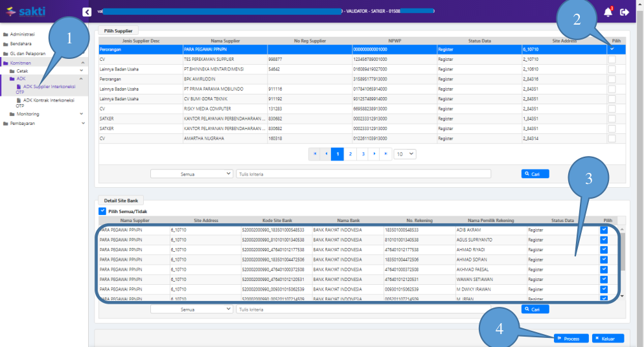Click the supplier search criteria input field
644x347 pixels.
point(363,173)
